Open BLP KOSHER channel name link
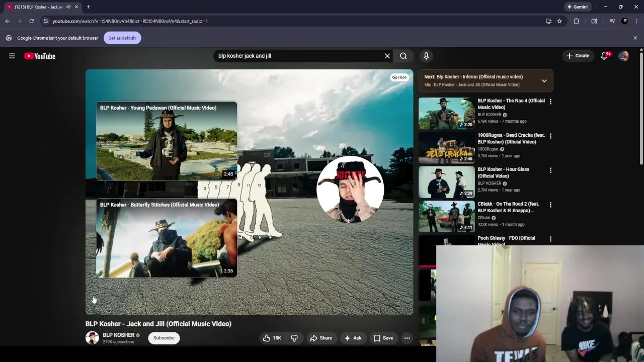The image size is (644, 362). [119, 335]
